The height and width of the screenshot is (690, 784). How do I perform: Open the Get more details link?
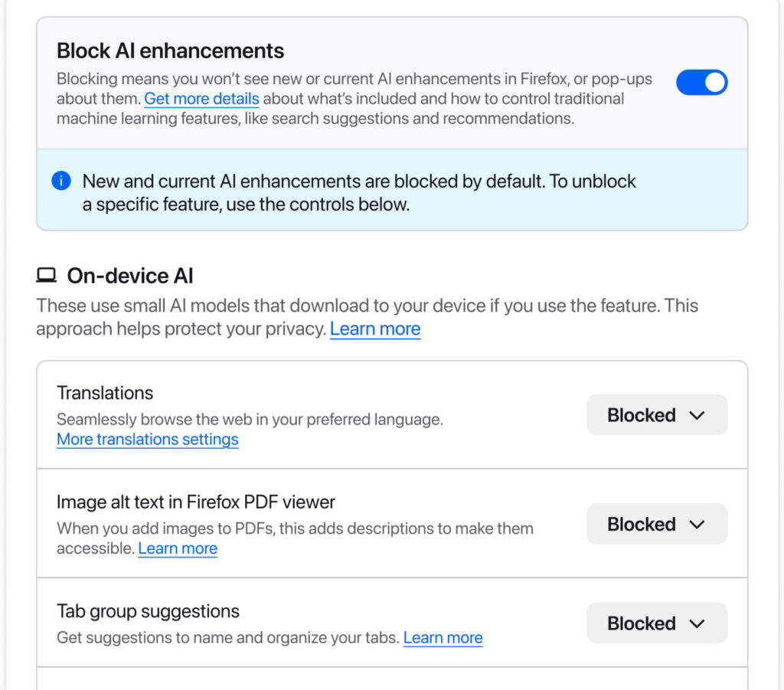201,99
